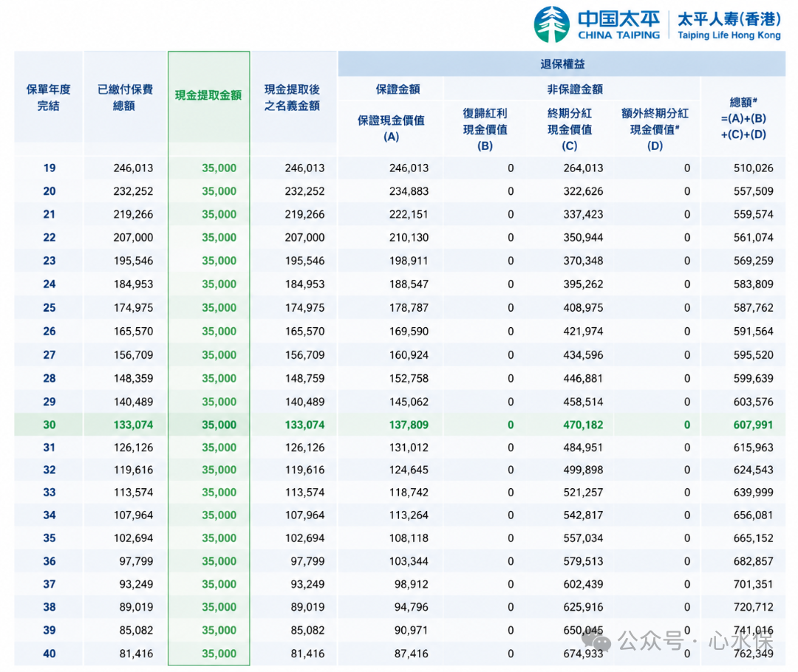Click the China Taiping tree logo icon
Viewport: 798px width, 672px height.
tap(552, 24)
